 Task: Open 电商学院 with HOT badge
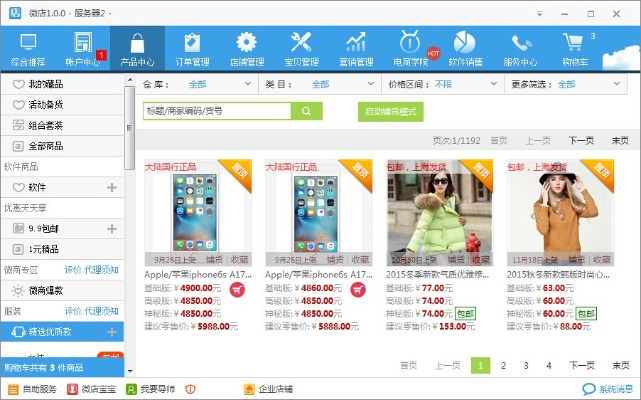[411, 49]
